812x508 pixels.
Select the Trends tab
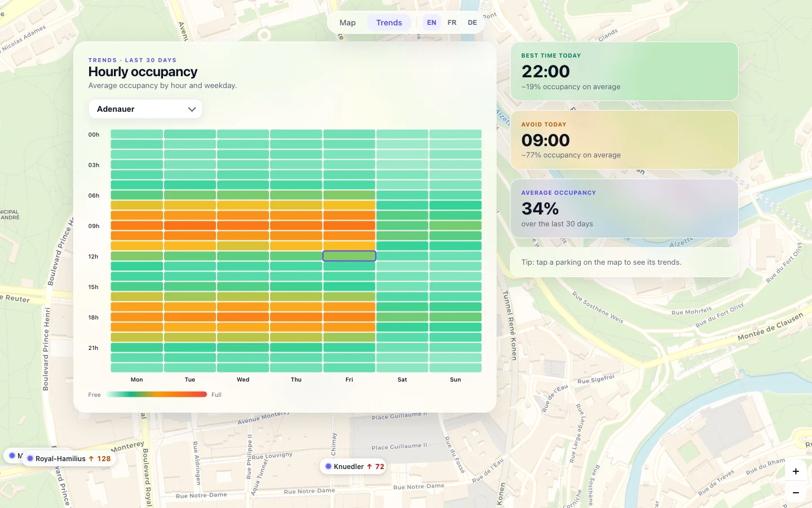[x=389, y=23]
